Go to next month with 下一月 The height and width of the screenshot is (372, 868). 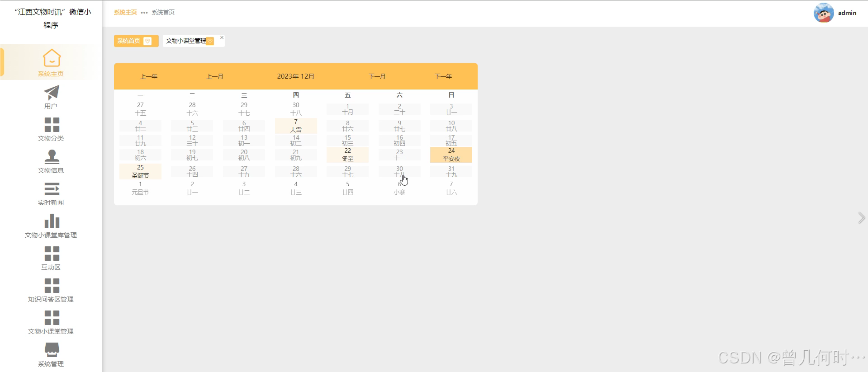point(377,76)
